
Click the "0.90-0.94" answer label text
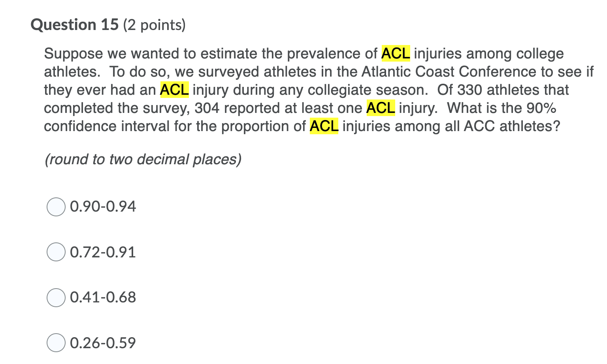click(x=103, y=206)
